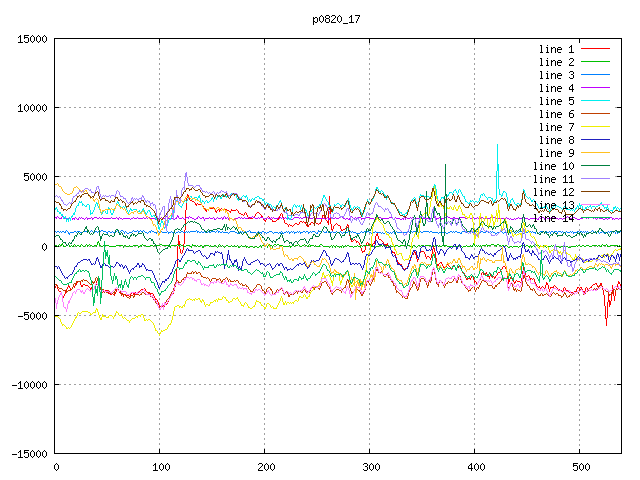This screenshot has width=640, height=480.
Task: Click the 0 label on the y-axis
Action: pyautogui.click(x=45, y=246)
